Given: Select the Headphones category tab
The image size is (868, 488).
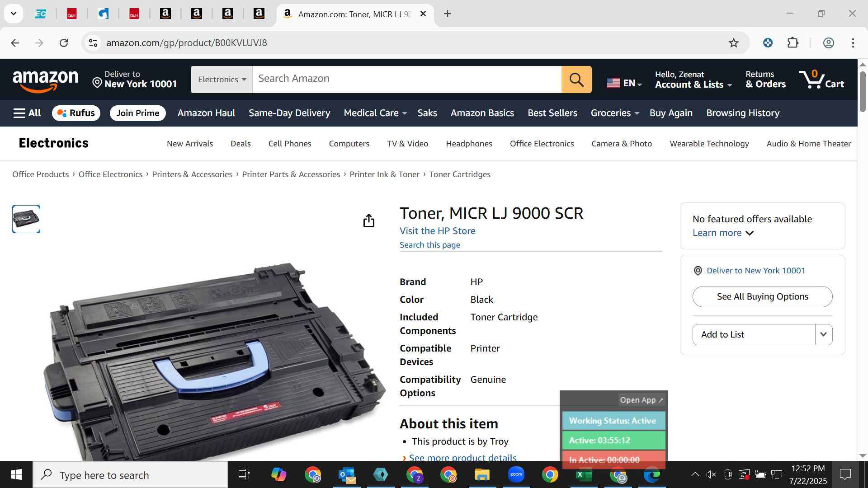Looking at the screenshot, I should (x=469, y=144).
